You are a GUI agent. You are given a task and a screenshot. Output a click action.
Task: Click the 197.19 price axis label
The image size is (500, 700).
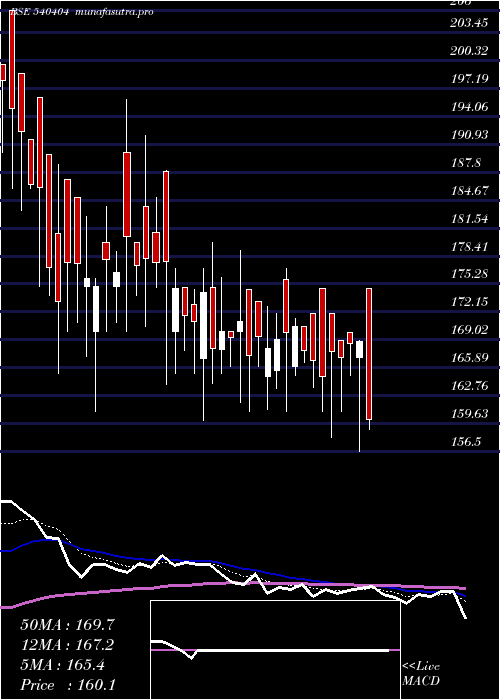(x=469, y=79)
